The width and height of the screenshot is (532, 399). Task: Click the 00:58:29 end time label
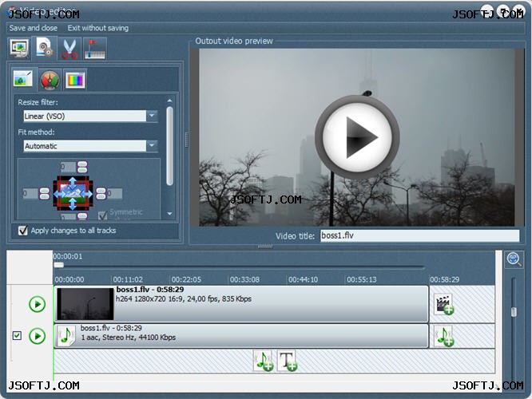pyautogui.click(x=444, y=279)
